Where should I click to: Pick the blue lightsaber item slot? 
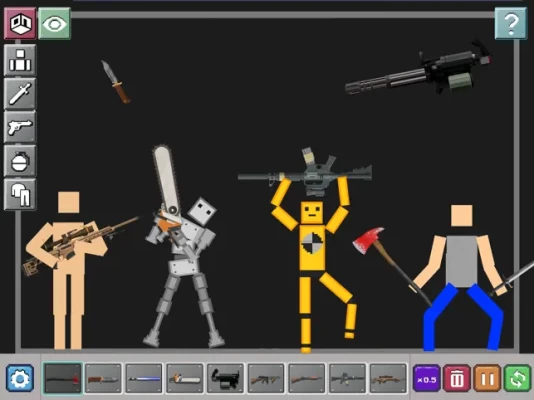click(x=144, y=378)
